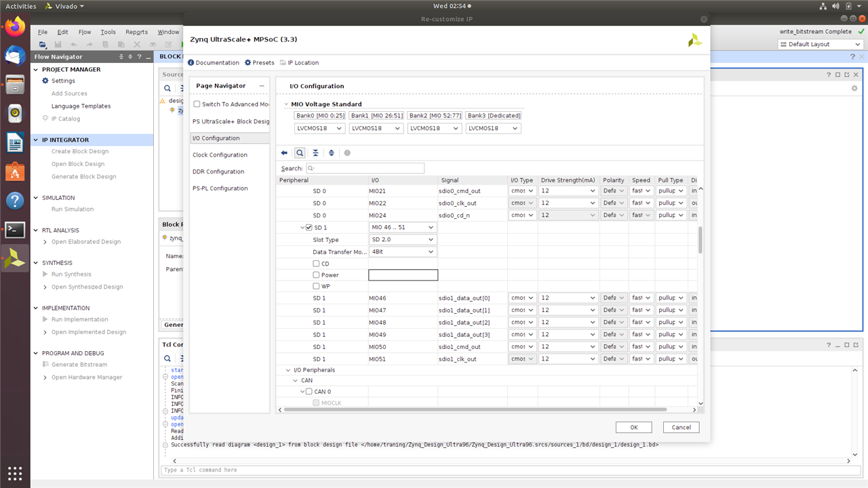Viewport: 868px width, 488px height.
Task: Select PS UltraScale+ Block Design page
Action: [231, 122]
